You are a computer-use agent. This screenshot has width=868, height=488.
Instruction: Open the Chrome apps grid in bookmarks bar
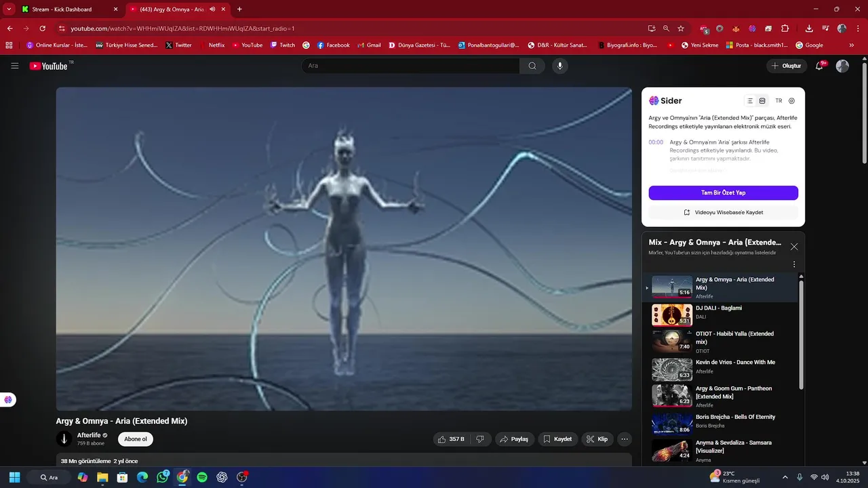click(x=9, y=45)
